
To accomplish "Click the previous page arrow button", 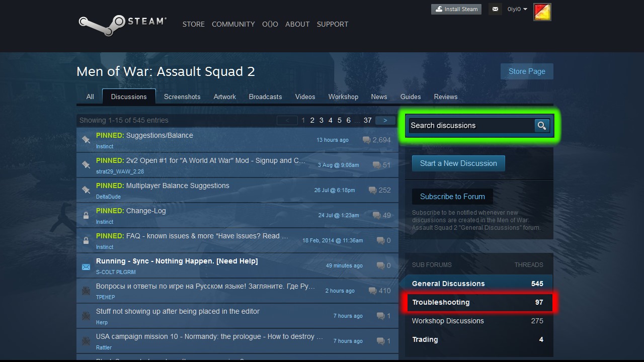I will [x=287, y=120].
